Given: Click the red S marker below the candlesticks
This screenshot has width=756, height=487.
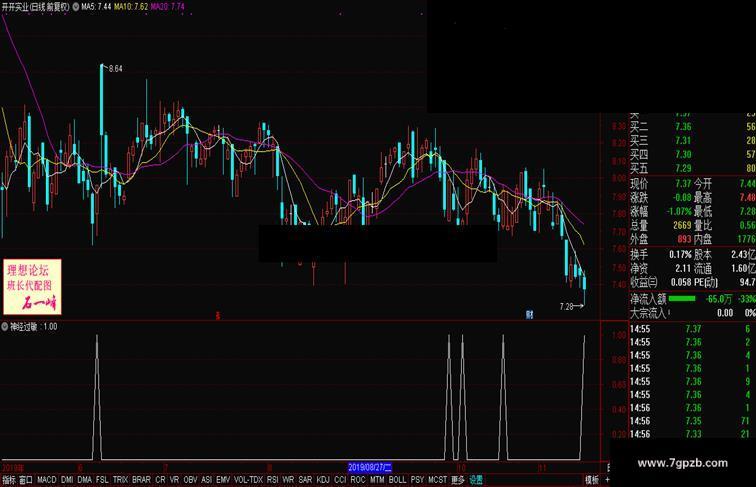Looking at the screenshot, I should point(217,316).
